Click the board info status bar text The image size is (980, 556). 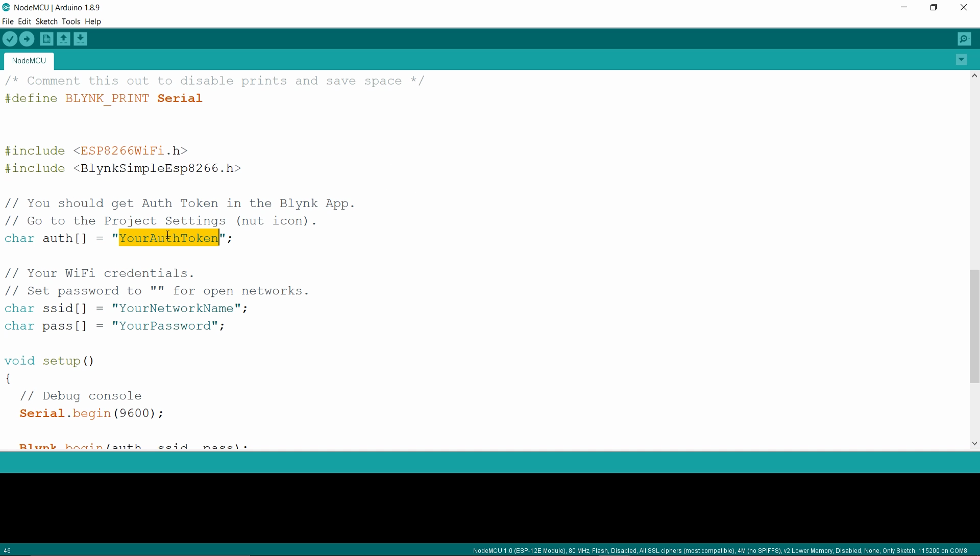720,551
